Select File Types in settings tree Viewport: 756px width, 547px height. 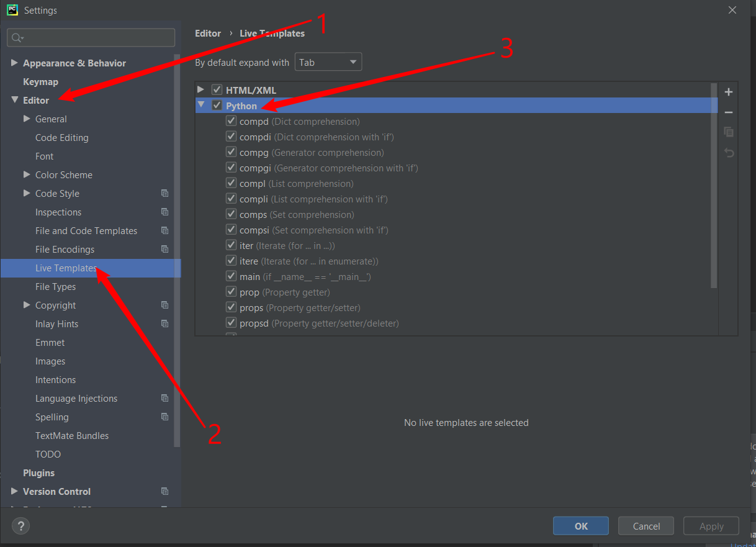click(55, 287)
